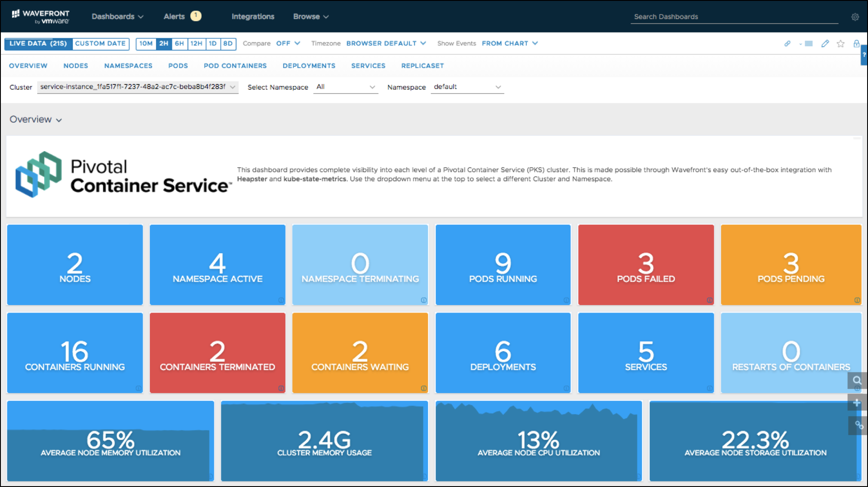Click info icon on Pods Running tile
The width and height of the screenshot is (868, 487).
click(x=566, y=300)
